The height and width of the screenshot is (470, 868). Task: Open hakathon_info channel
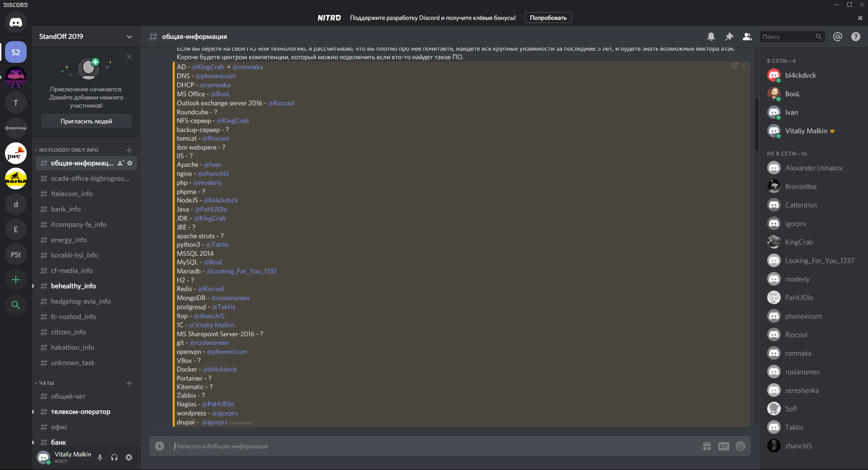[x=86, y=348]
